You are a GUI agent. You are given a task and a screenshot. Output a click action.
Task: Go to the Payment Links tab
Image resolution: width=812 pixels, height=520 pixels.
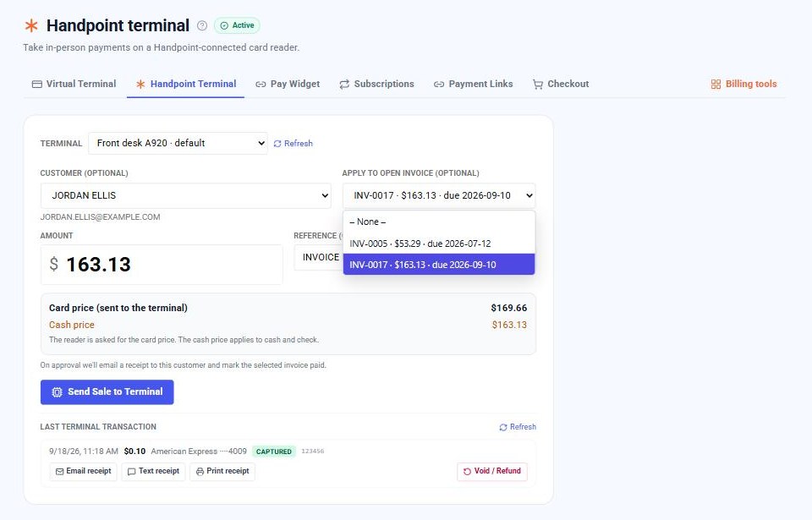(x=474, y=84)
